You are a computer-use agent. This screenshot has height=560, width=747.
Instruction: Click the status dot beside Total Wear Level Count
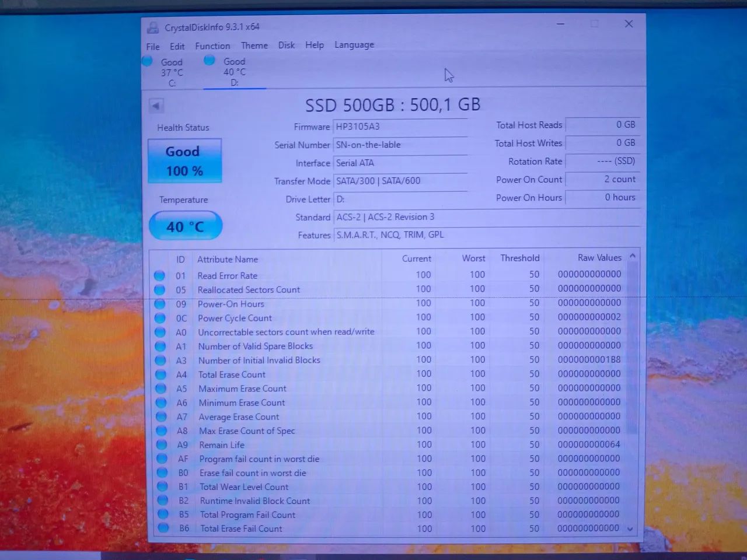click(162, 486)
